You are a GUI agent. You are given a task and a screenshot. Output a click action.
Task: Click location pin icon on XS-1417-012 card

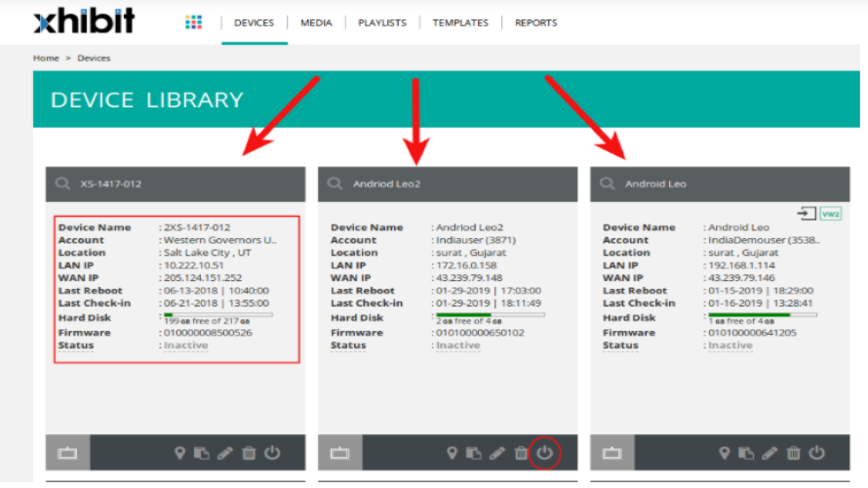[x=180, y=453]
